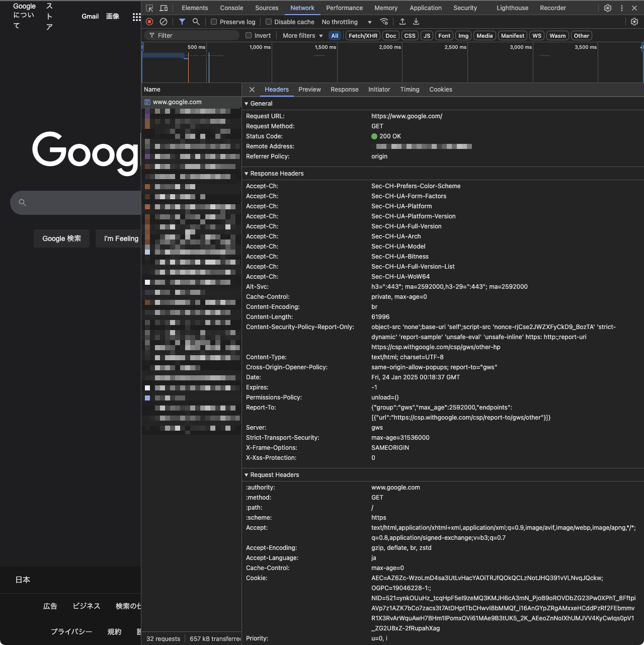The width and height of the screenshot is (644, 645).
Task: Toggle the device toolbar icon
Action: click(x=164, y=8)
